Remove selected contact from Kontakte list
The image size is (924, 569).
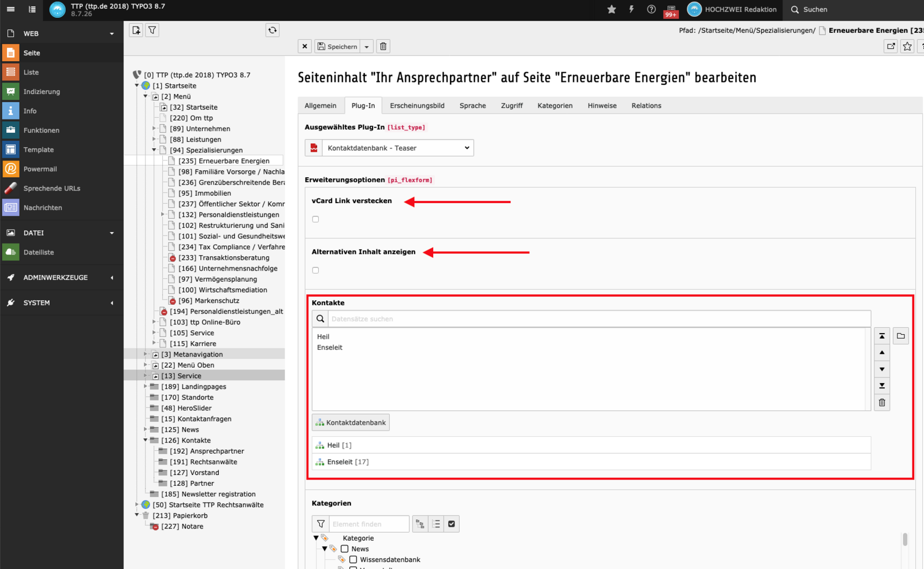[882, 403]
